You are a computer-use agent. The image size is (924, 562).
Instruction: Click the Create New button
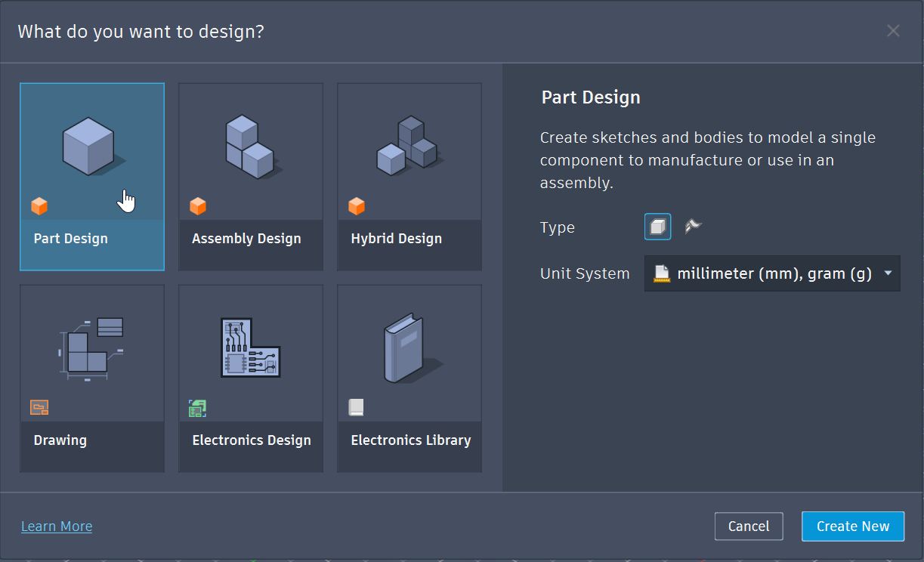point(852,526)
